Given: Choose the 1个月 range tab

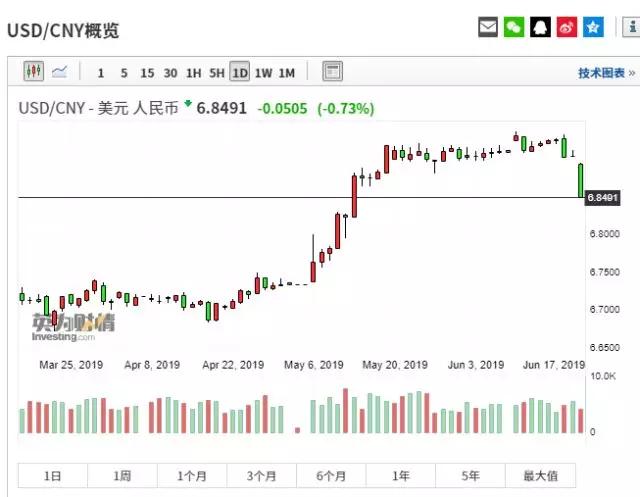Looking at the screenshot, I should (x=192, y=476).
